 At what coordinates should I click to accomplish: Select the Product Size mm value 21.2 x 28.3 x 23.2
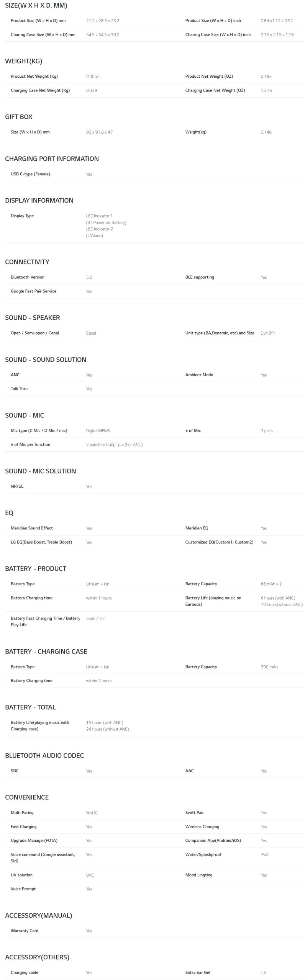(102, 21)
